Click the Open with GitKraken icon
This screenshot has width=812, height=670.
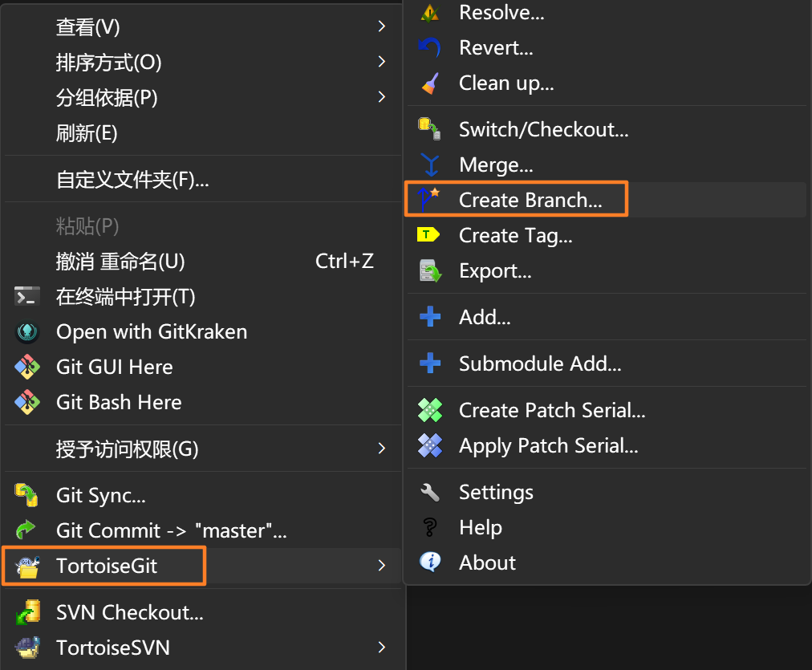tap(27, 332)
